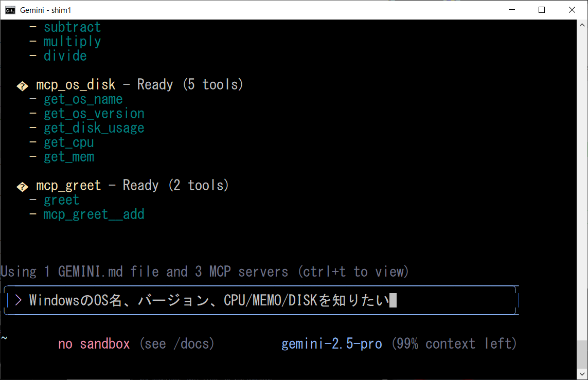Viewport: 588px width, 380px height.
Task: Click the vertical scrollbar thumb
Action: [x=582, y=354]
